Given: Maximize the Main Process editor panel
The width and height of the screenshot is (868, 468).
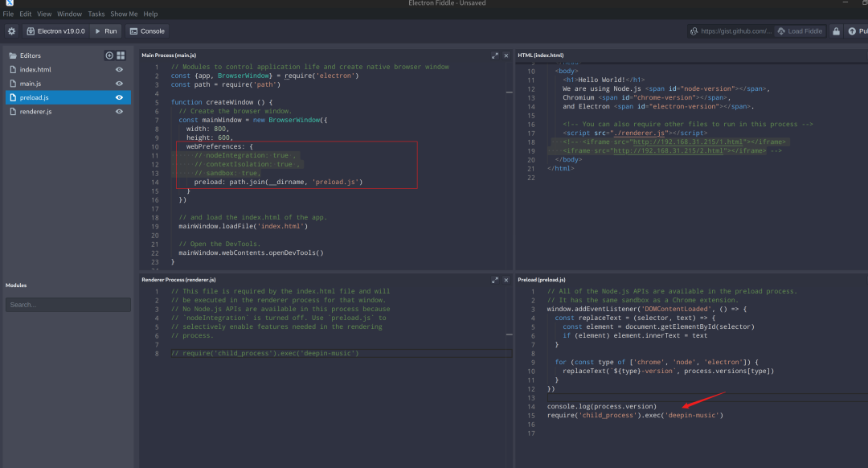Looking at the screenshot, I should click(495, 55).
